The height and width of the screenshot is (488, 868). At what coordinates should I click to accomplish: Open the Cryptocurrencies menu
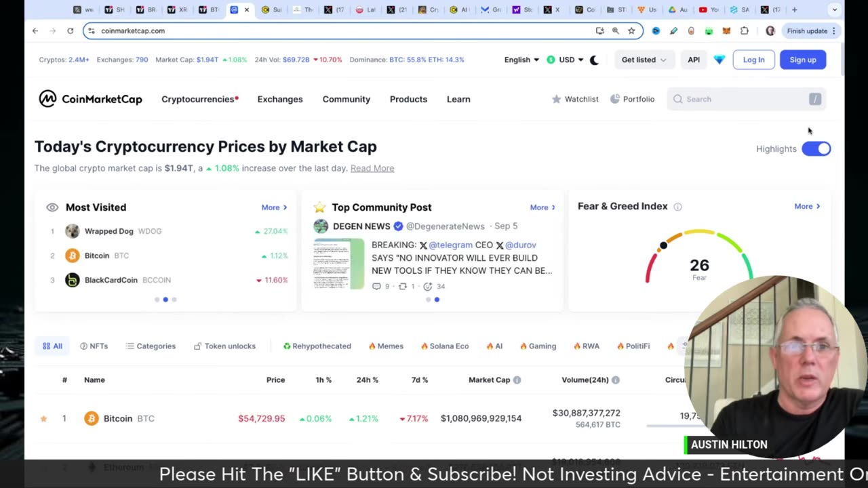pos(200,99)
